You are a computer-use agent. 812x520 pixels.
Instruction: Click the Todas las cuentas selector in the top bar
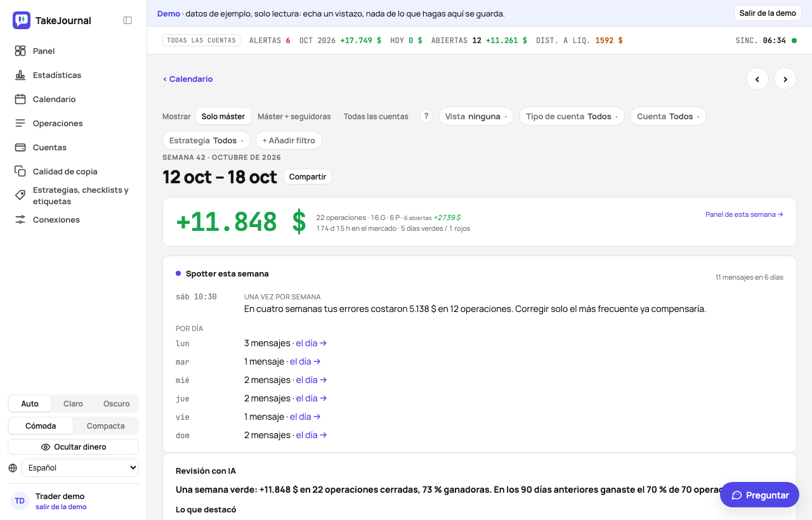click(201, 41)
